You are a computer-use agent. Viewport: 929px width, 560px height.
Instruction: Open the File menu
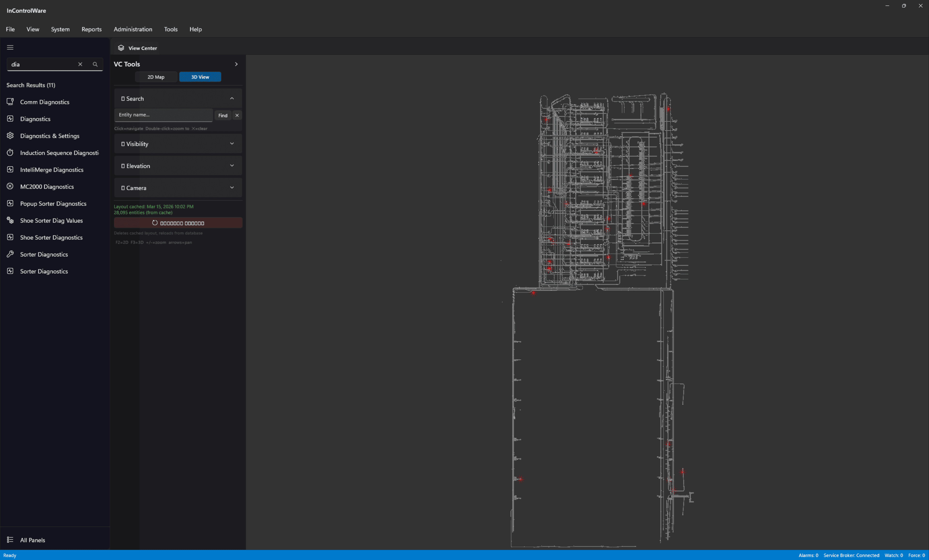click(x=10, y=29)
